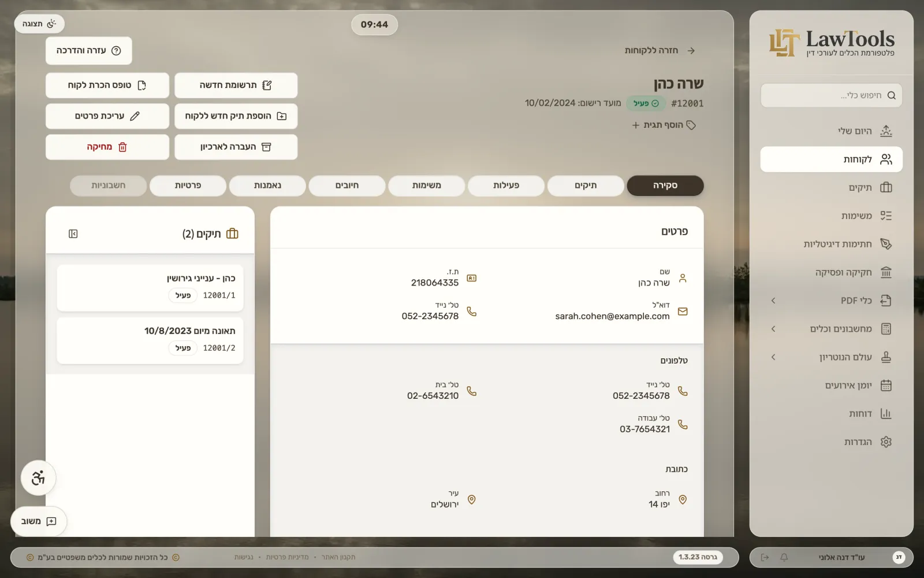Switch to the פעילות tab
The width and height of the screenshot is (924, 578).
click(506, 186)
